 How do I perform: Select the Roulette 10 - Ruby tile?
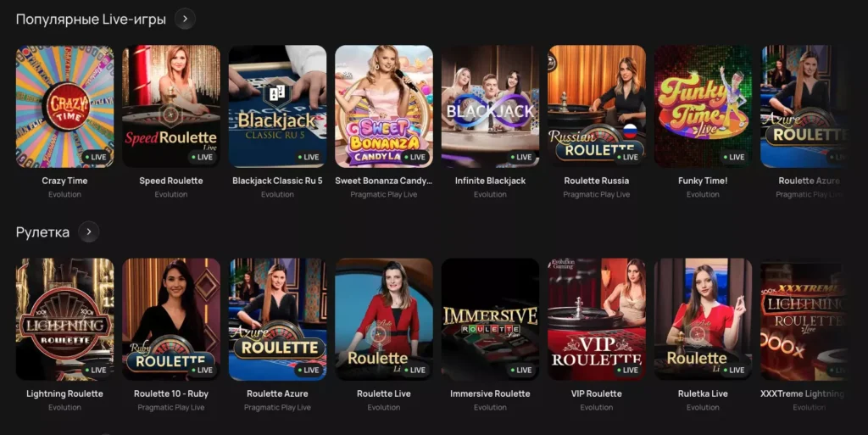[x=171, y=320]
